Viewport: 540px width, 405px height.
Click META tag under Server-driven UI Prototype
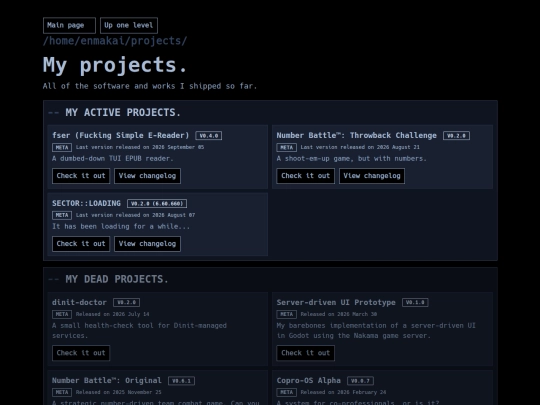[287, 314]
